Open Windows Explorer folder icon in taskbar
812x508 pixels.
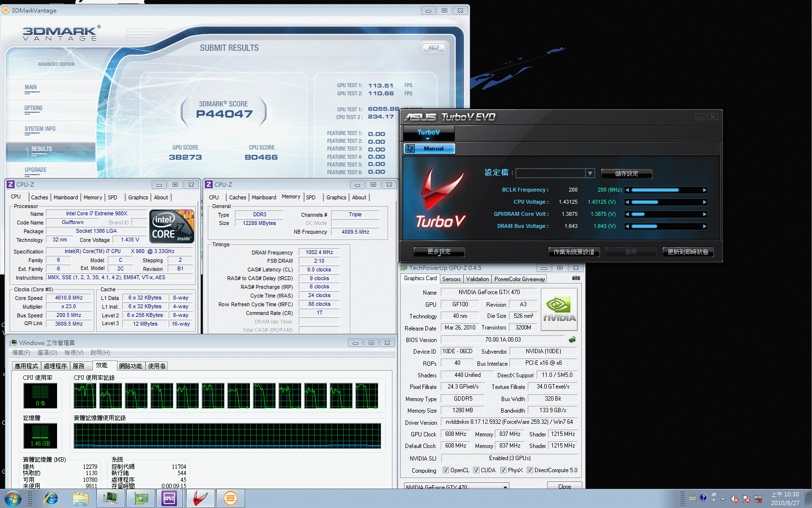(81, 498)
